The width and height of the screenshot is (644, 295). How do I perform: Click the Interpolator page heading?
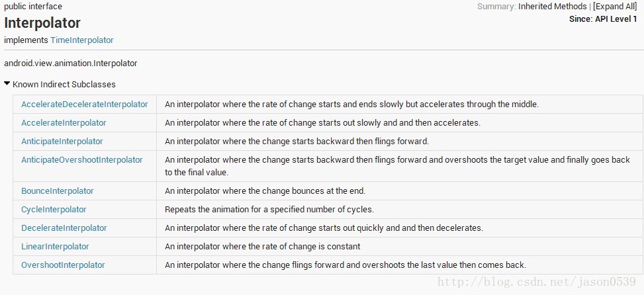[x=42, y=23]
